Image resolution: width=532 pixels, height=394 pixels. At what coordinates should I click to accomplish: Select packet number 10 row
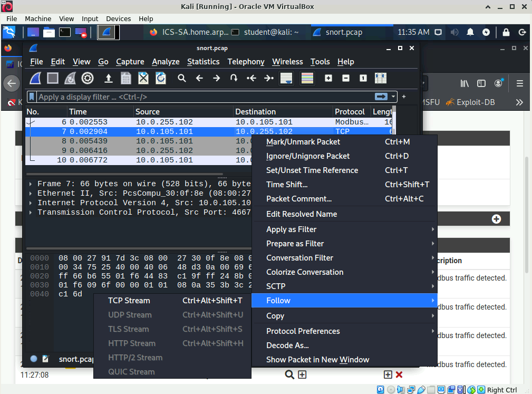139,160
